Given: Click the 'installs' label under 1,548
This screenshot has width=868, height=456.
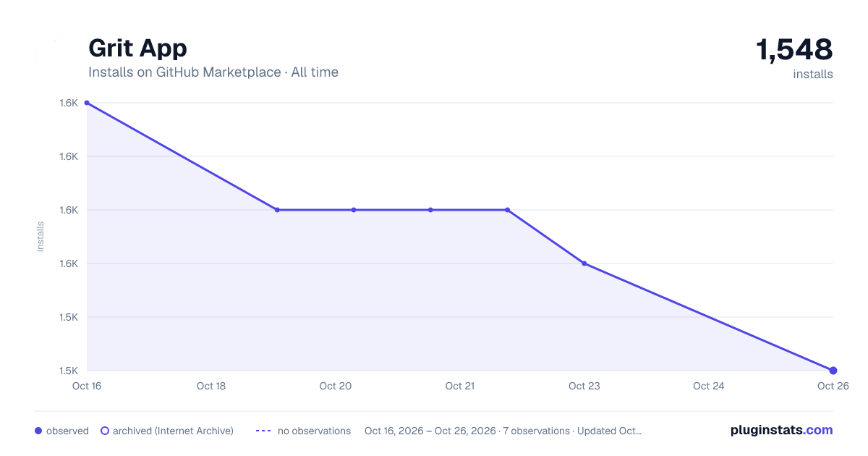Looking at the screenshot, I should (813, 74).
